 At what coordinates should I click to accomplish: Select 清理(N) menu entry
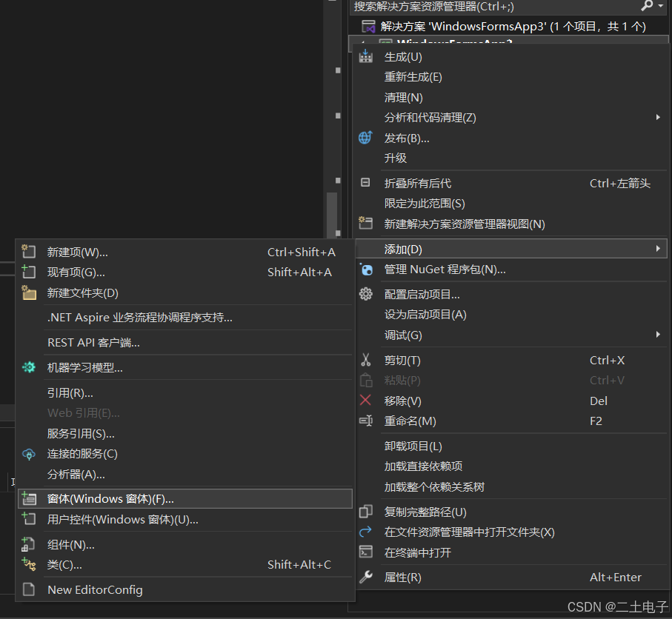pos(511,97)
